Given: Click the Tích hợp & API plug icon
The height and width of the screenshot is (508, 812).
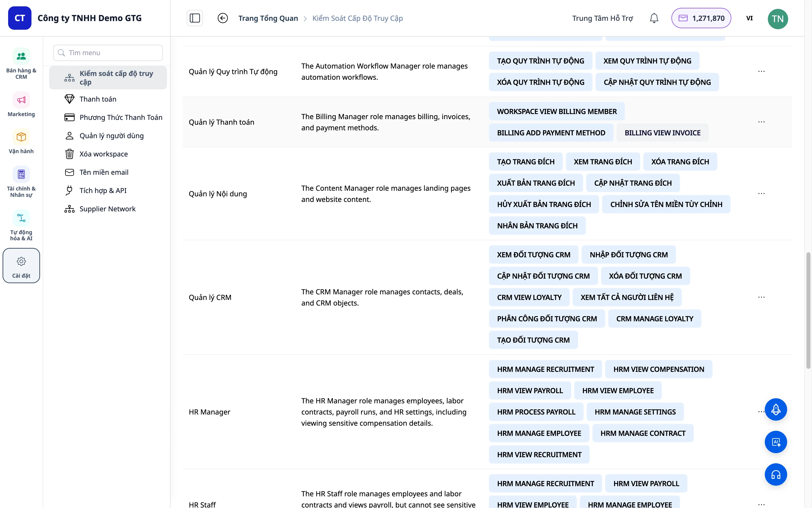Looking at the screenshot, I should 70,190.
